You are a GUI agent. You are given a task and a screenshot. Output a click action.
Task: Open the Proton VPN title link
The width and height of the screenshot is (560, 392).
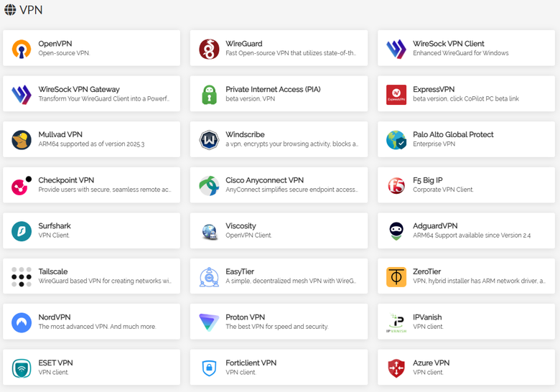(x=246, y=317)
